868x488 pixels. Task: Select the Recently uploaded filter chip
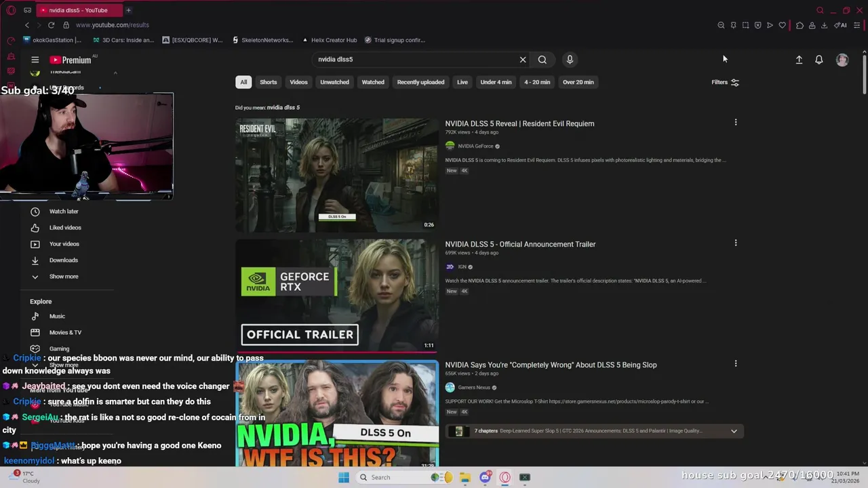click(x=420, y=82)
